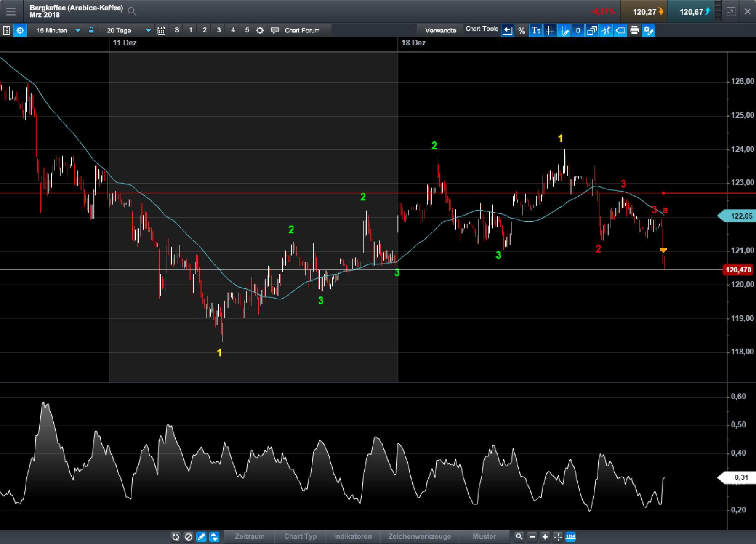This screenshot has width=756, height=544.
Task: Open the Indikatoren menu
Action: point(353,536)
